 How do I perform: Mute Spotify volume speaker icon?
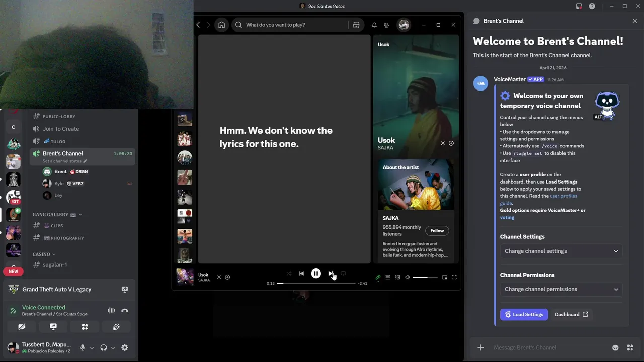tap(408, 277)
